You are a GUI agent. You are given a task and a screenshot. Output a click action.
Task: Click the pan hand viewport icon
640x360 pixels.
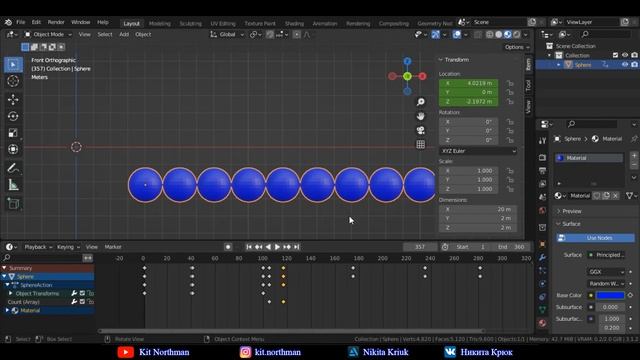tap(420, 116)
